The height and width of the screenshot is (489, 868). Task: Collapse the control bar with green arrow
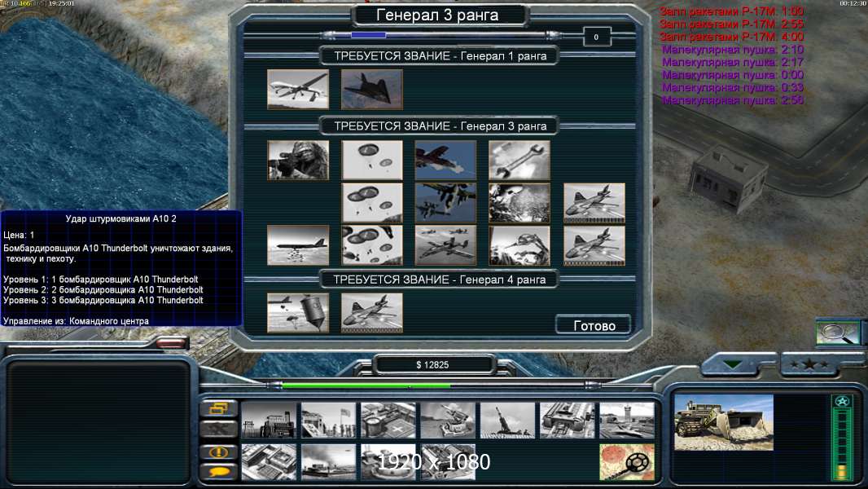734,364
